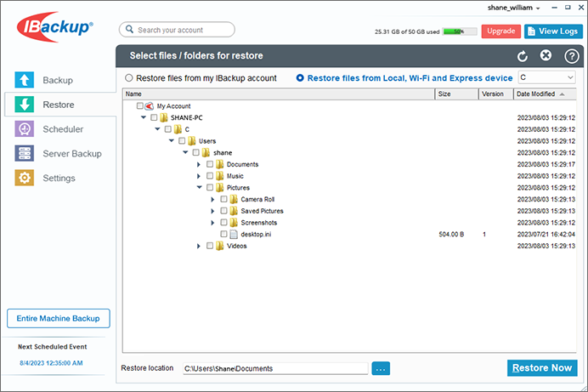The width and height of the screenshot is (588, 392).
Task: Click the Restore Now button
Action: [542, 368]
